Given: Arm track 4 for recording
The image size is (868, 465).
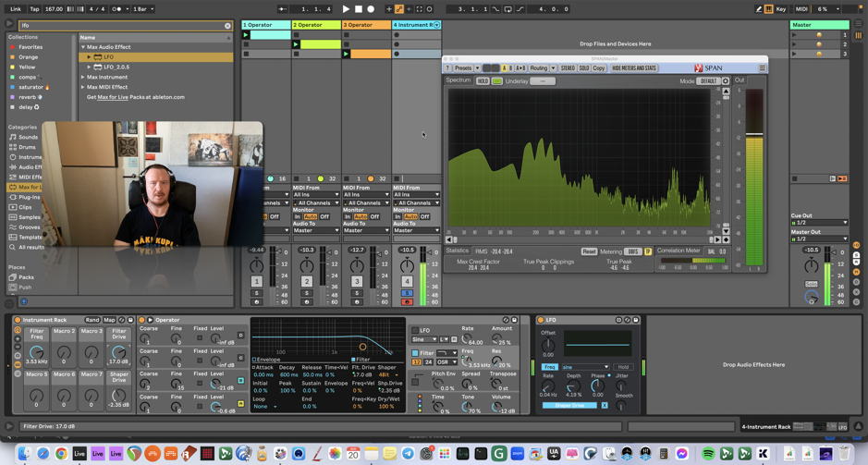Looking at the screenshot, I should tap(407, 301).
